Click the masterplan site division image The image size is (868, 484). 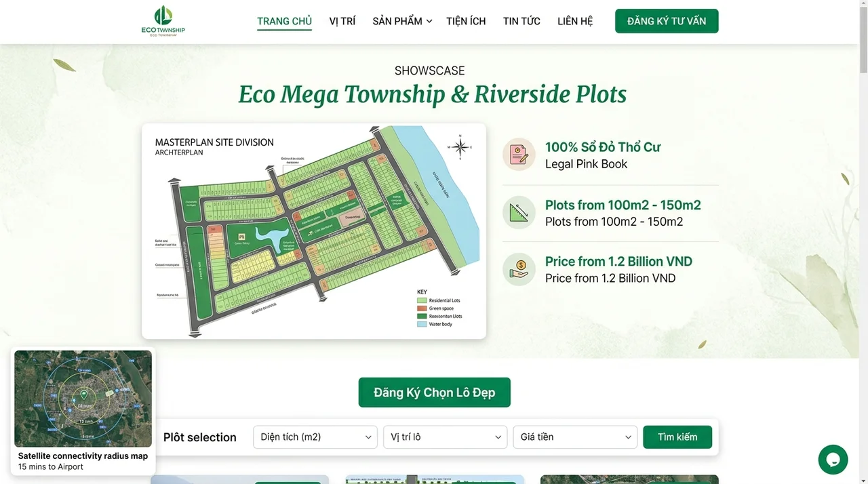coord(314,231)
